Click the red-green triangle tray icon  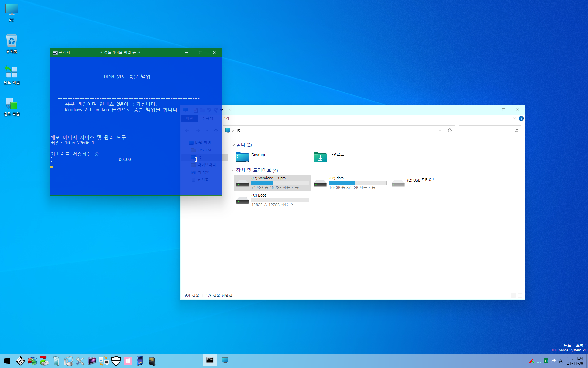[x=531, y=361]
